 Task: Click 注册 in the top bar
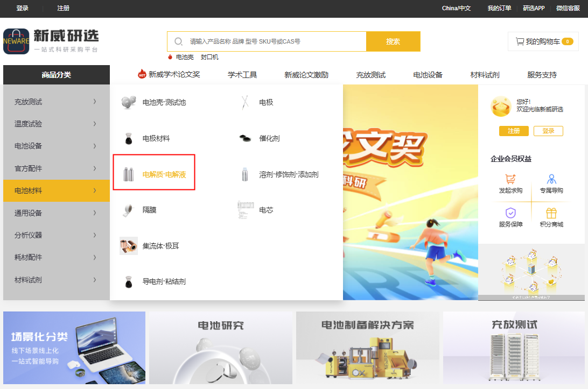coord(64,8)
